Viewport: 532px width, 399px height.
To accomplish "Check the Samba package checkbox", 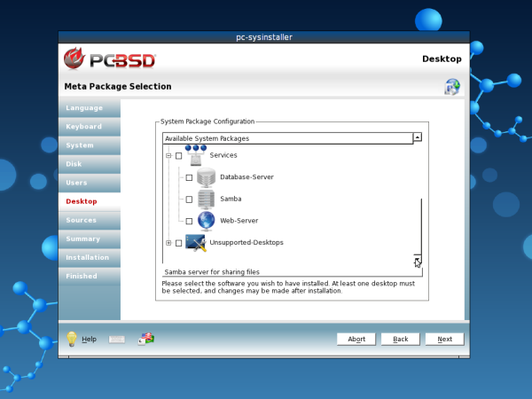I will tap(189, 199).
